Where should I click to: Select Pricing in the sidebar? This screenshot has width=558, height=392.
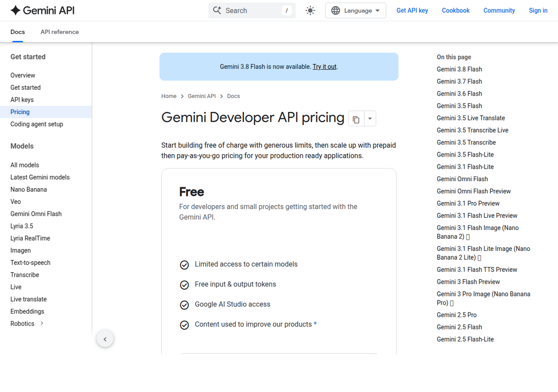(46, 112)
